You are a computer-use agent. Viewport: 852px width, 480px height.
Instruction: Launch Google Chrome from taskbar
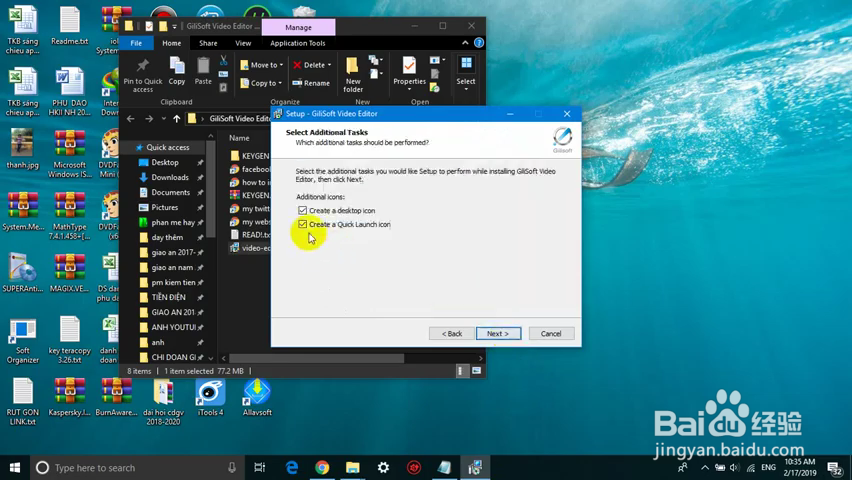pos(322,467)
